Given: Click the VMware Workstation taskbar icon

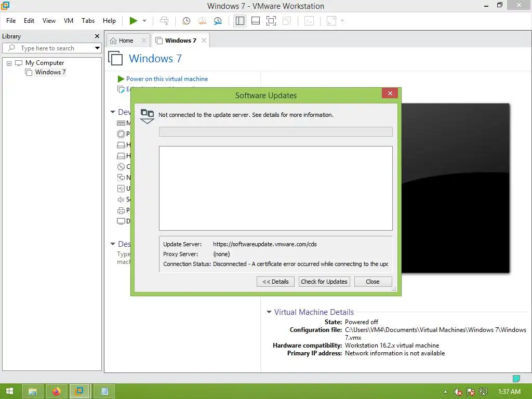Looking at the screenshot, I should tap(79, 391).
